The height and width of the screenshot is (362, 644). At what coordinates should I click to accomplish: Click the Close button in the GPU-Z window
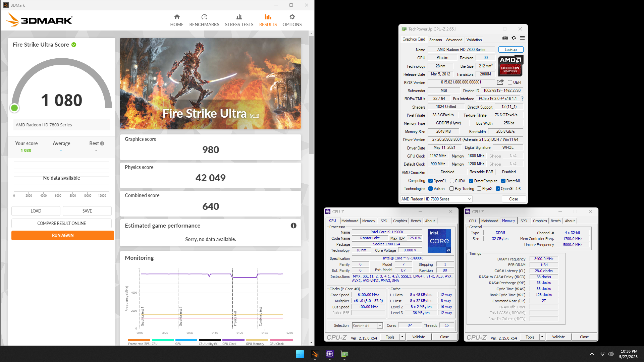pos(514,199)
